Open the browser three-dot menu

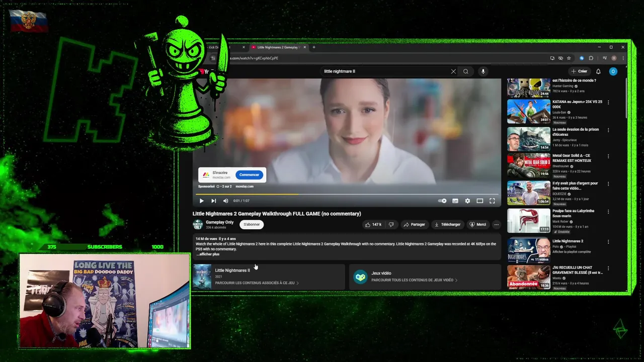pos(623,58)
